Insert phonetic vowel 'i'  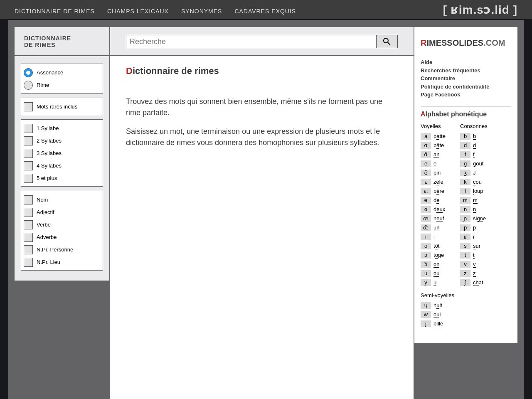426,237
